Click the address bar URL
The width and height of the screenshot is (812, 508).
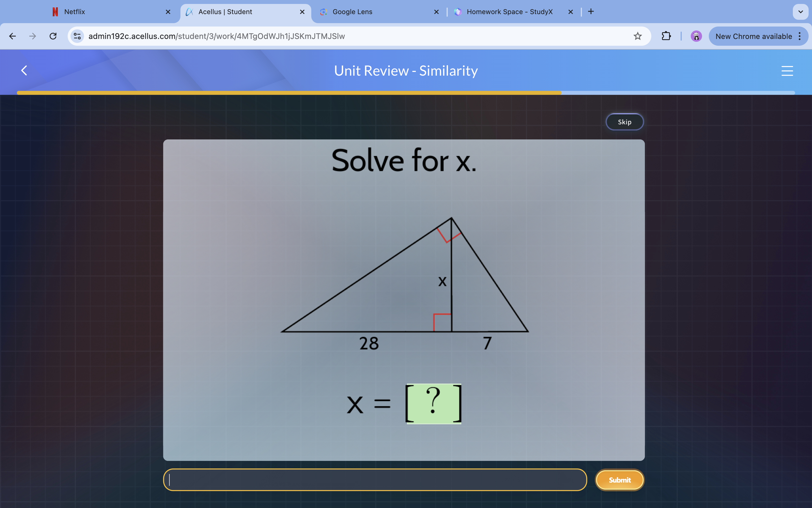tap(217, 36)
